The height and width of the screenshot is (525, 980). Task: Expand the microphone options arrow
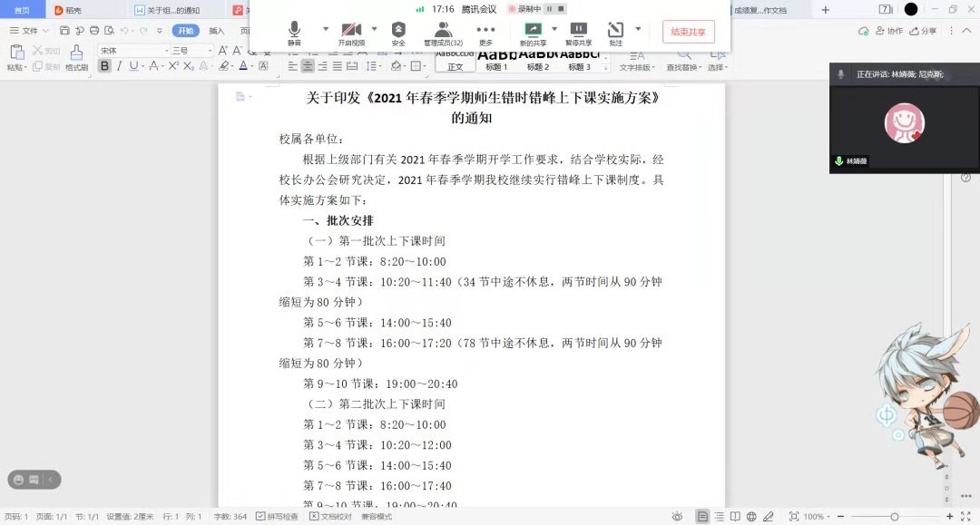[x=326, y=29]
